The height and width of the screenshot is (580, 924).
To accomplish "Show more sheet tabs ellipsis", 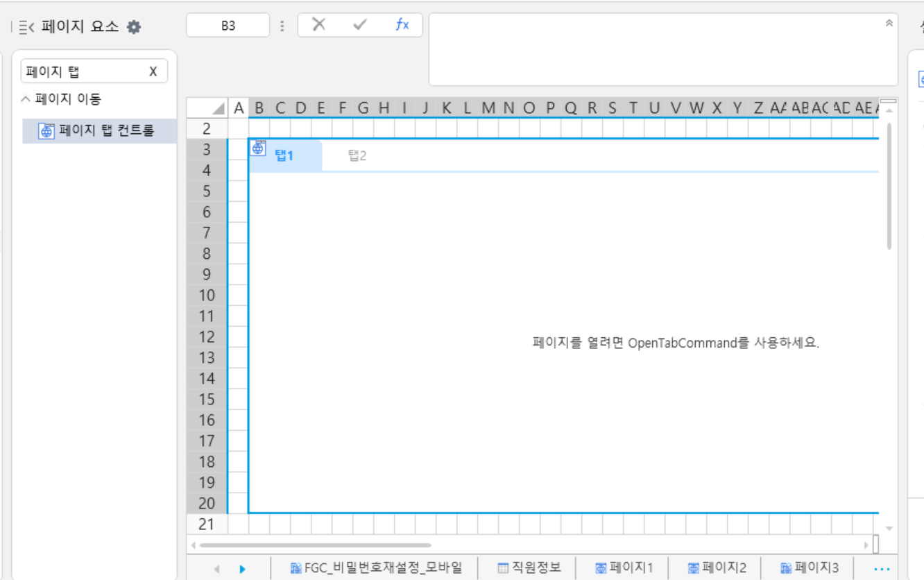I will coord(882,569).
